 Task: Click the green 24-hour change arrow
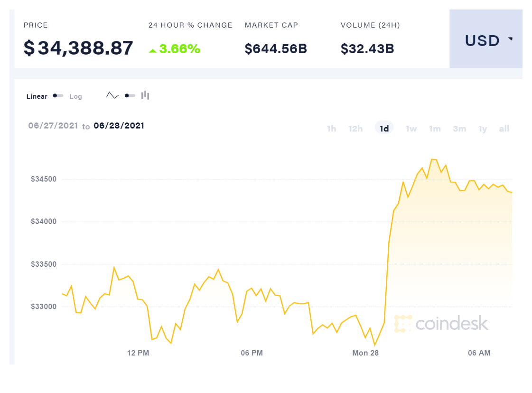[152, 50]
